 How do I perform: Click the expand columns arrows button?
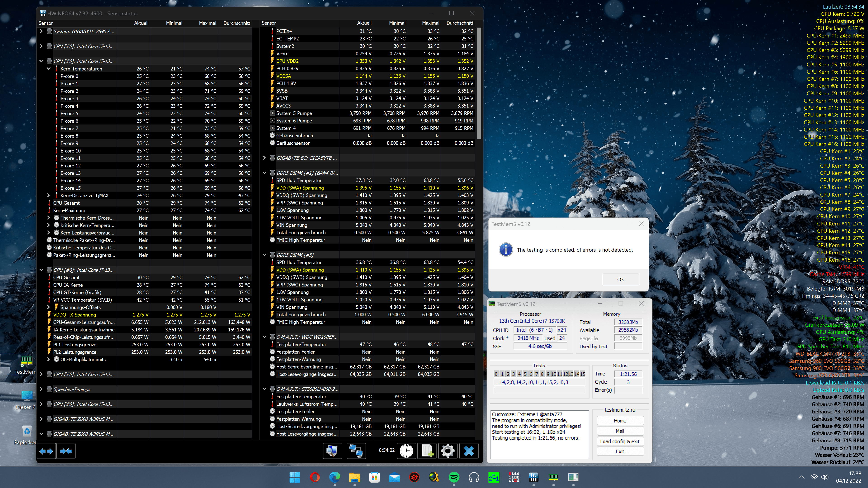[46, 451]
